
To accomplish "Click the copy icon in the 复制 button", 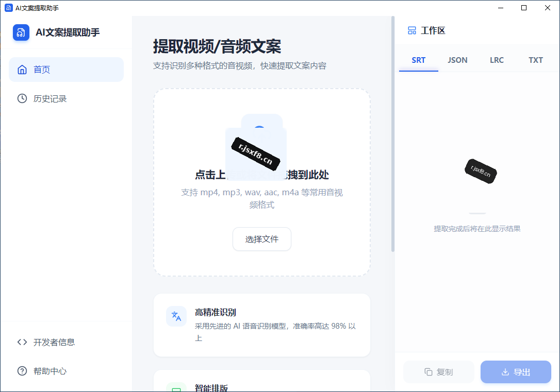I will coord(428,372).
